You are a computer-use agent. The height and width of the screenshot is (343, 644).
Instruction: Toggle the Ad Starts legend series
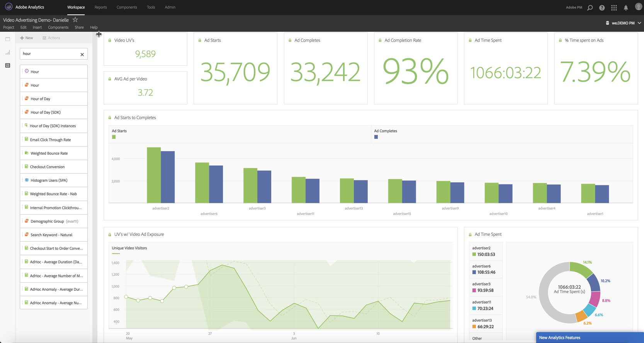[x=114, y=137]
